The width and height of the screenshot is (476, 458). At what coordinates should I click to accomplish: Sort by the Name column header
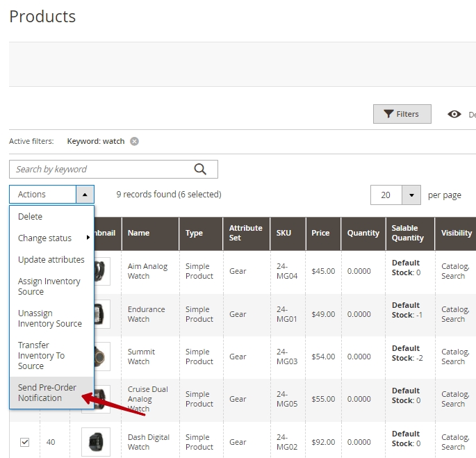point(139,233)
